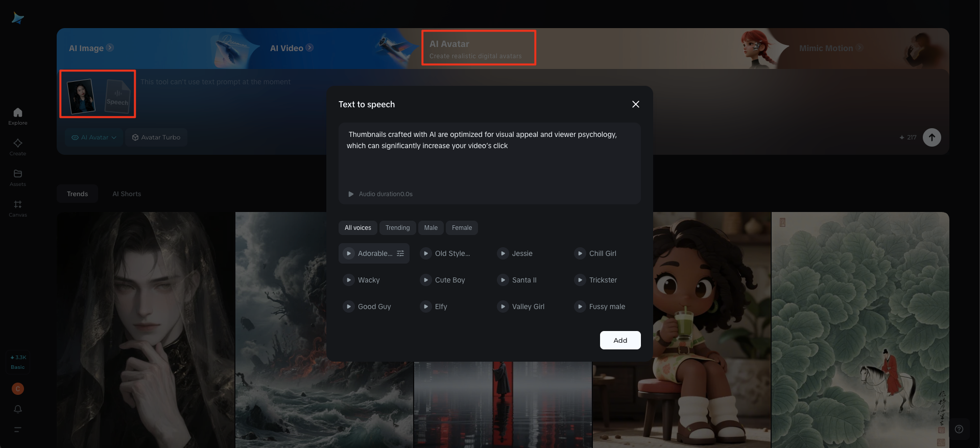Open the Explore home page
This screenshot has height=448, width=980.
(18, 116)
